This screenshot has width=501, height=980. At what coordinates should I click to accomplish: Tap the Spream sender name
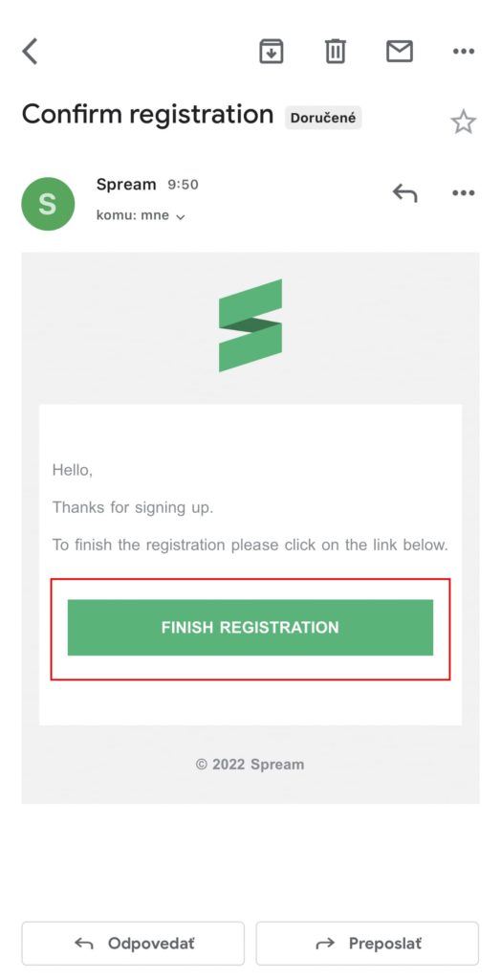[126, 185]
